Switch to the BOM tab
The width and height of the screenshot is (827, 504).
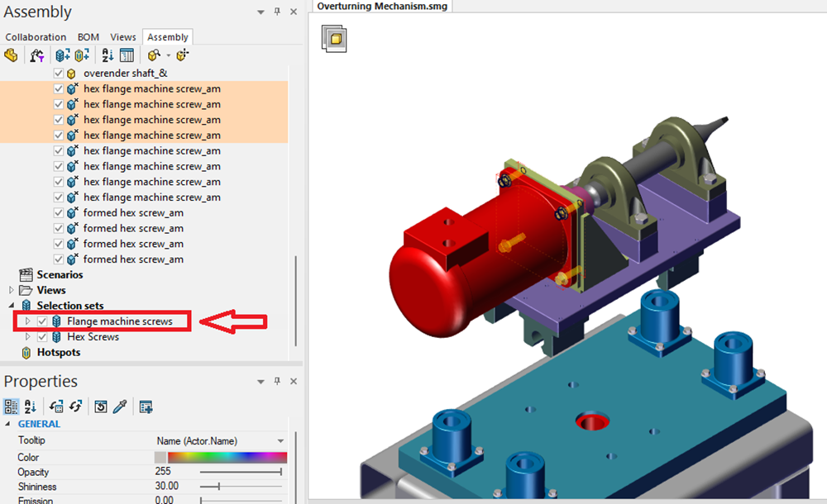tap(88, 37)
